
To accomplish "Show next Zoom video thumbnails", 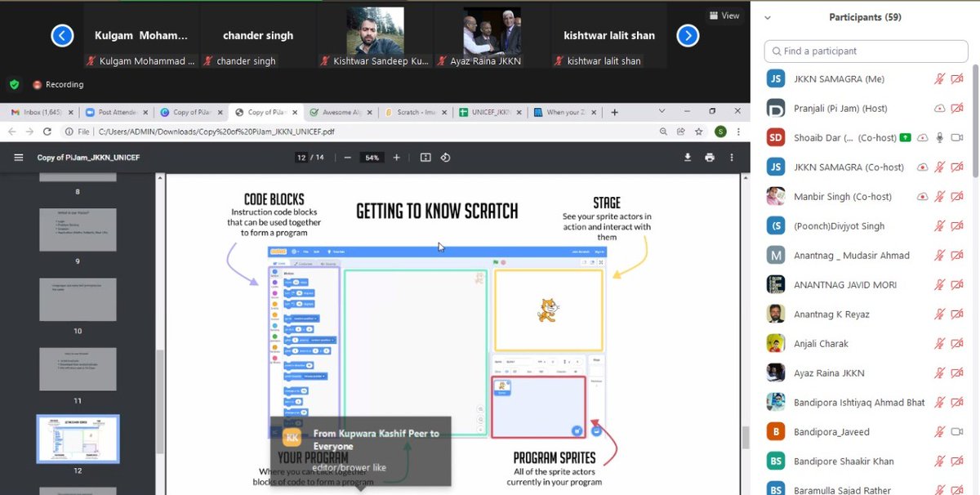I will 688,35.
